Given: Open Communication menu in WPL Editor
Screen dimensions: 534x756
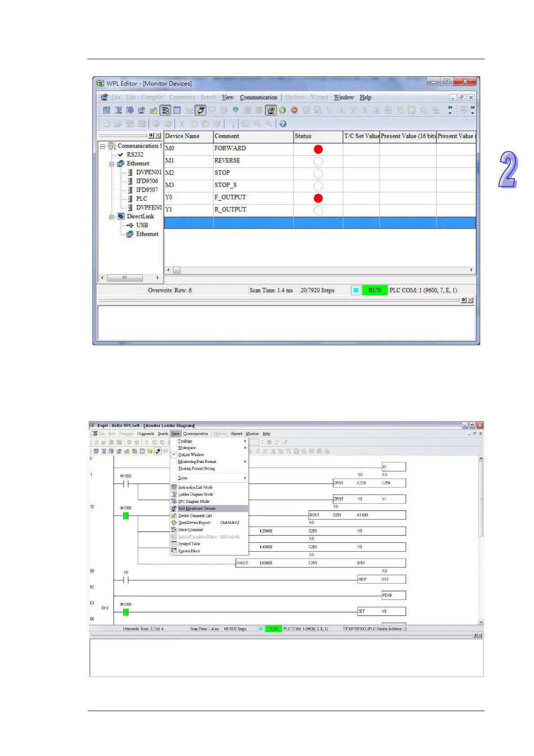Looking at the screenshot, I should click(x=258, y=97).
